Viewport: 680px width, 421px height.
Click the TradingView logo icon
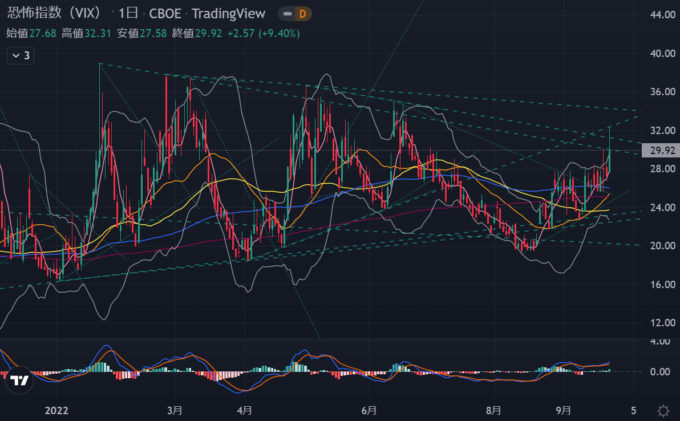[18, 382]
